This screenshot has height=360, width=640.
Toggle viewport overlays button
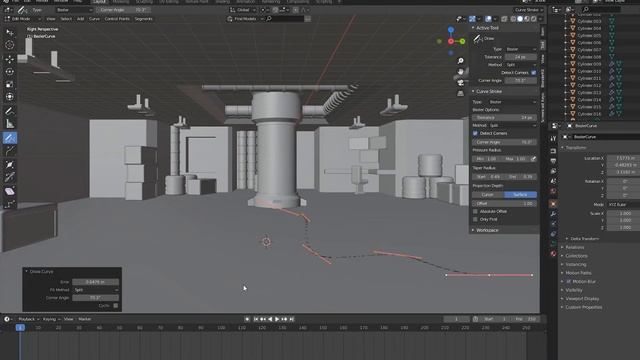[489, 19]
